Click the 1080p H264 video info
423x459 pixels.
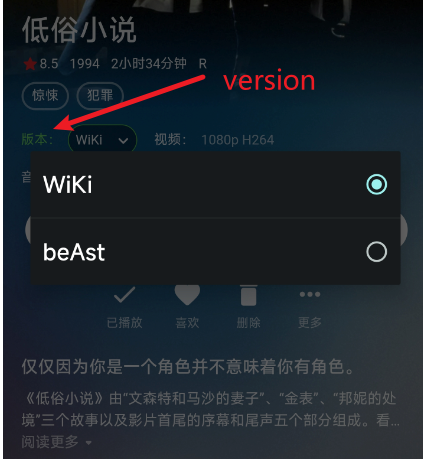click(238, 140)
